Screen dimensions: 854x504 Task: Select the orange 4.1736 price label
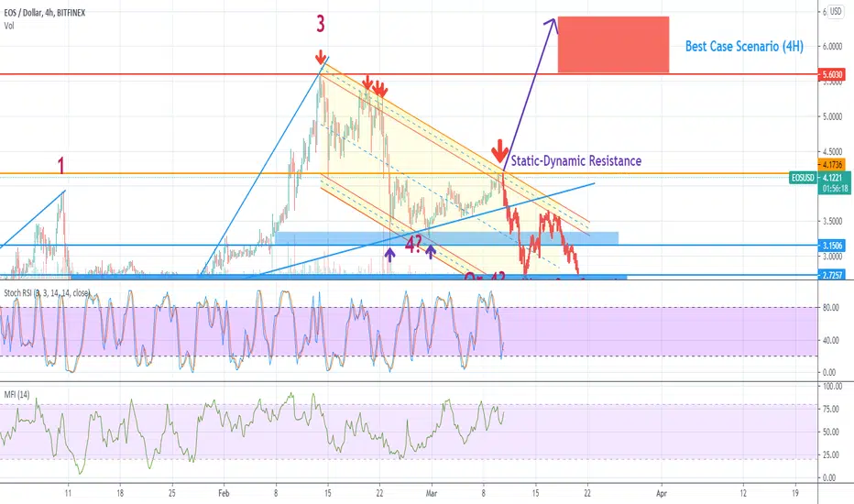[x=832, y=164]
